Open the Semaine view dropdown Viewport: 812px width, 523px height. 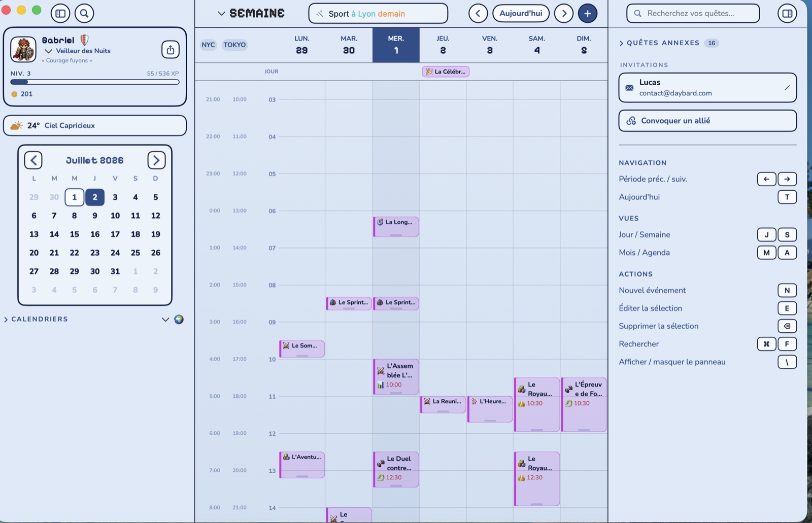point(251,13)
